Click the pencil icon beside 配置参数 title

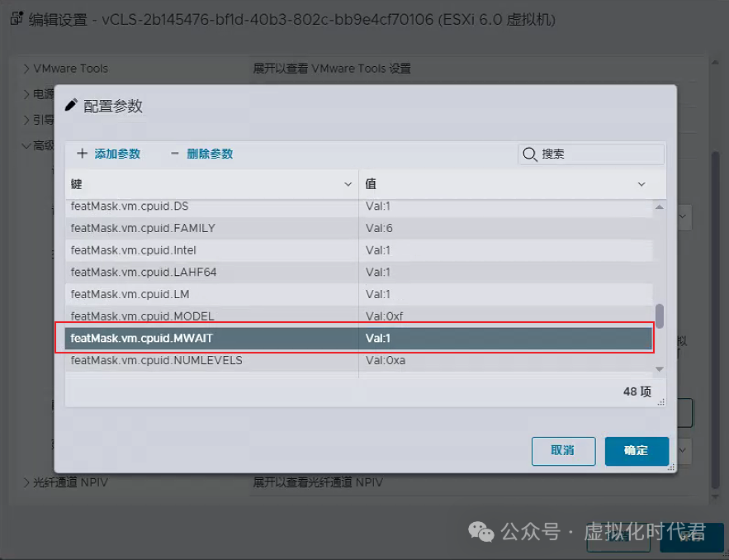click(71, 105)
